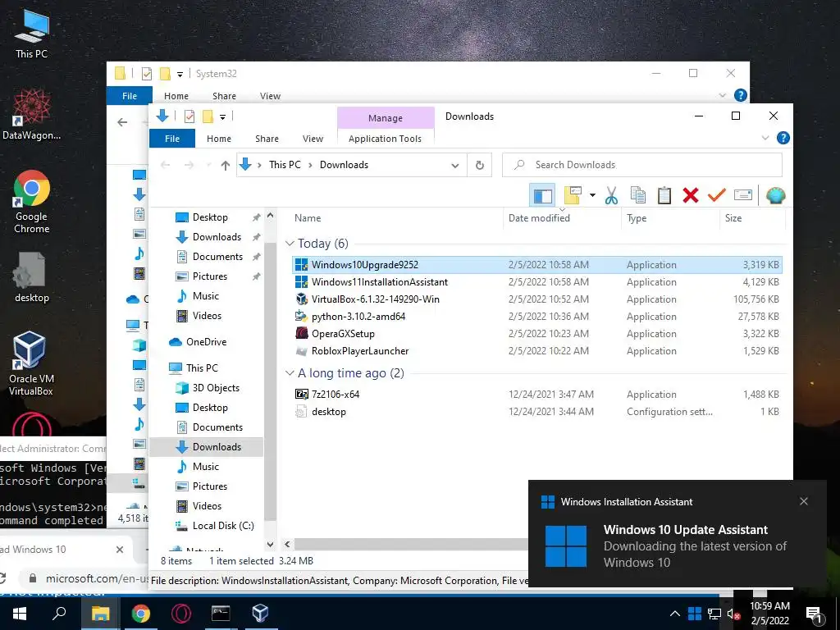Sort files by the Type column header
The width and height of the screenshot is (840, 630).
point(637,218)
